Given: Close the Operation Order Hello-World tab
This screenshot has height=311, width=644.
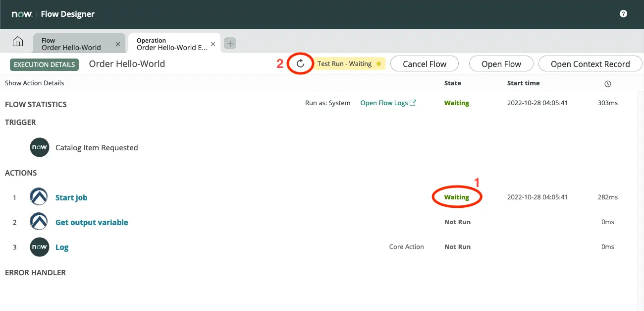Looking at the screenshot, I should (x=213, y=44).
